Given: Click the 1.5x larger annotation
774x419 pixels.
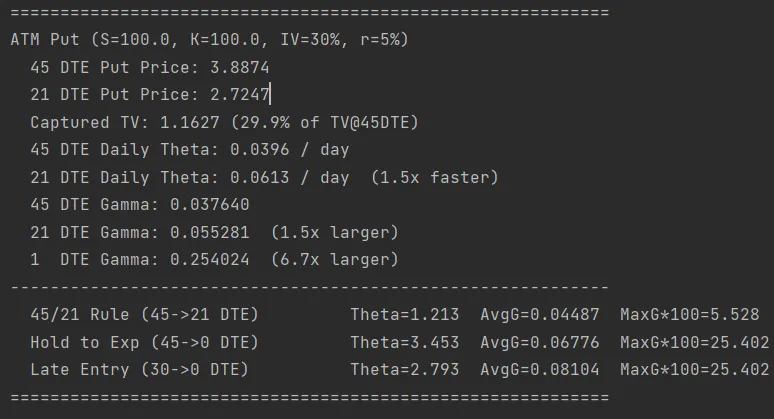Looking at the screenshot, I should point(335,232).
